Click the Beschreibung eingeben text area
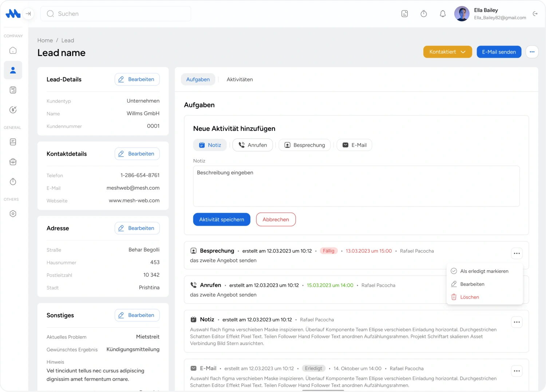 click(356, 186)
